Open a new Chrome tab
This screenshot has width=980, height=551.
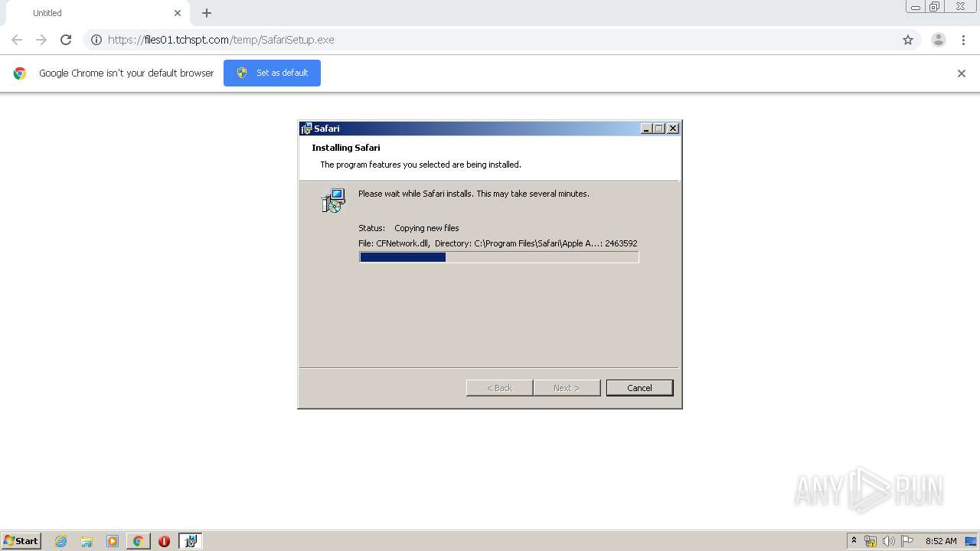(x=207, y=13)
